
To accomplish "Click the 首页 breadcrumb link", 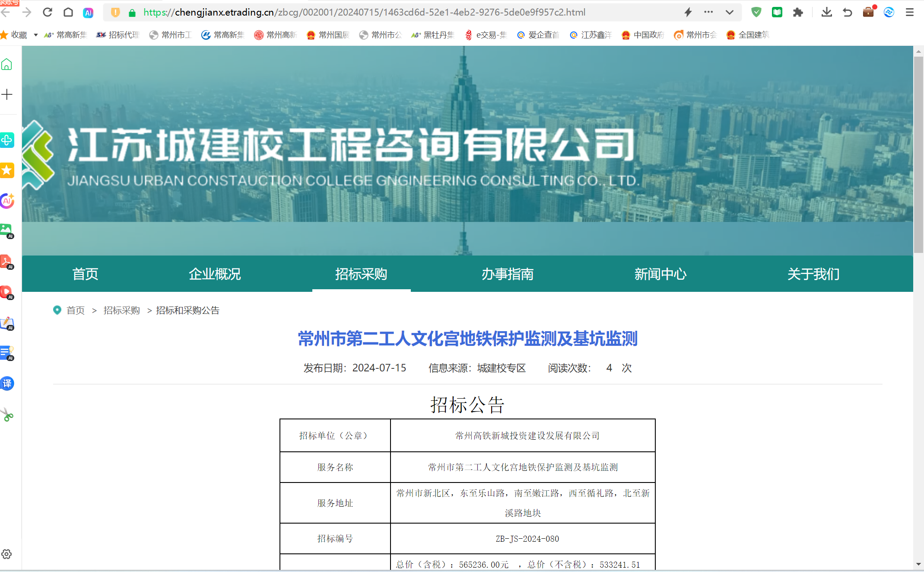I will (76, 310).
